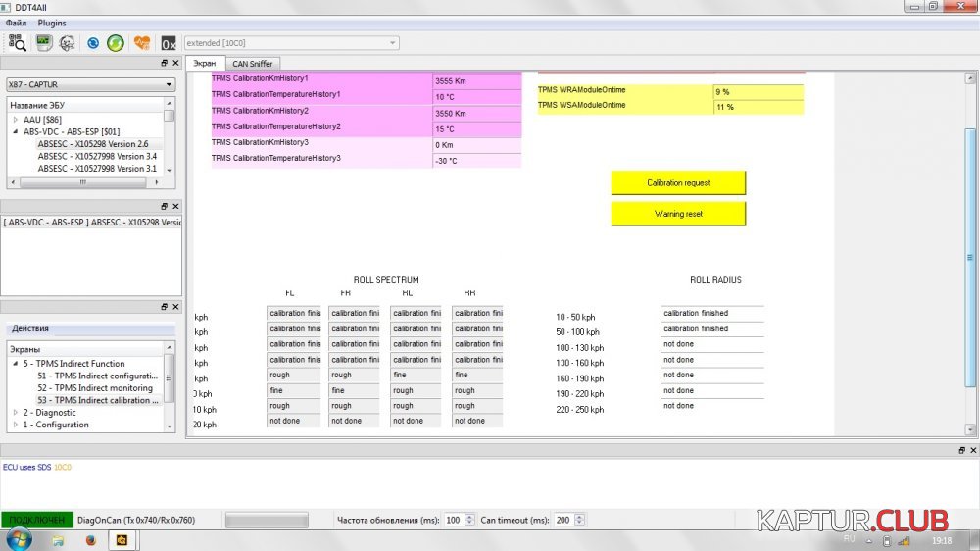This screenshot has height=551, width=980.
Task: Select ABSESC - X10527998 Version 3.1
Action: pyautogui.click(x=97, y=169)
